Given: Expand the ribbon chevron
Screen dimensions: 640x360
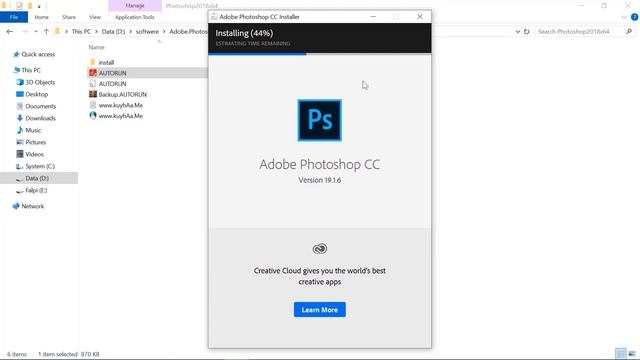Looking at the screenshot, I should (624, 17).
